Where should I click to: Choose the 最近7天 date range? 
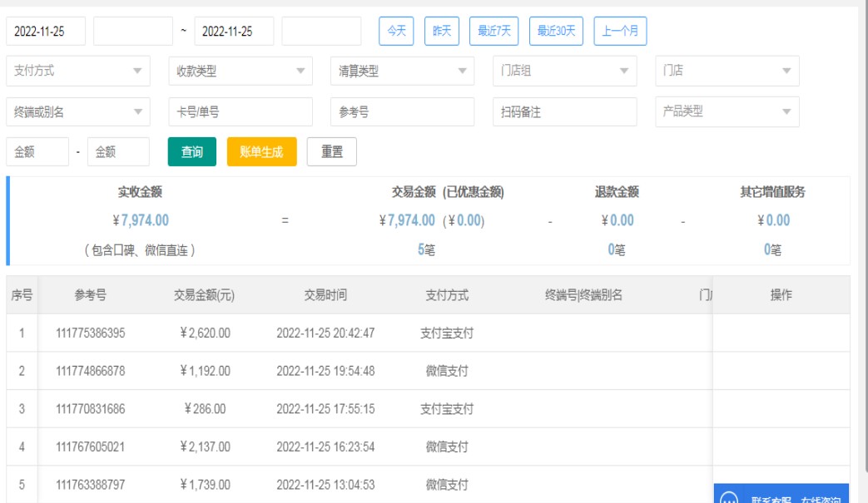[x=494, y=32]
